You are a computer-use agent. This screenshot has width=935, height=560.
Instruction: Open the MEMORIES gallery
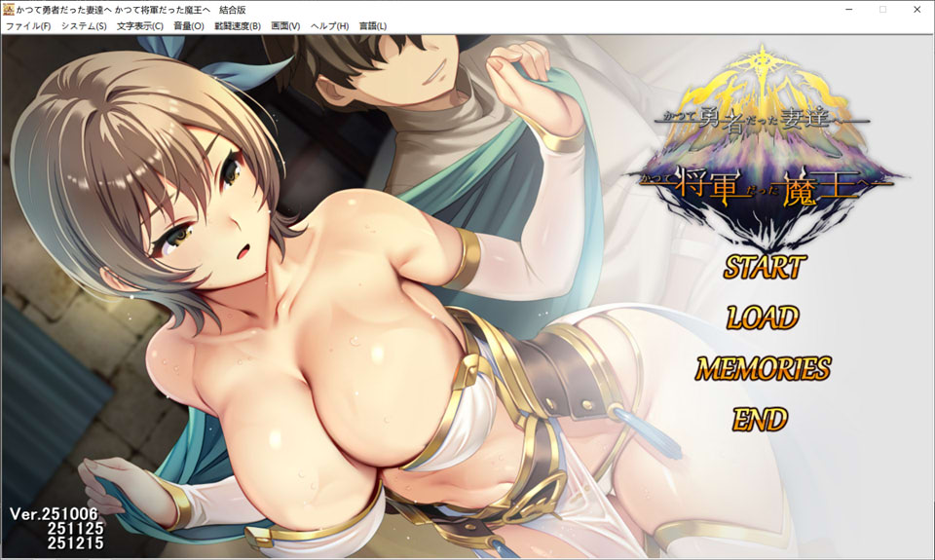point(763,368)
